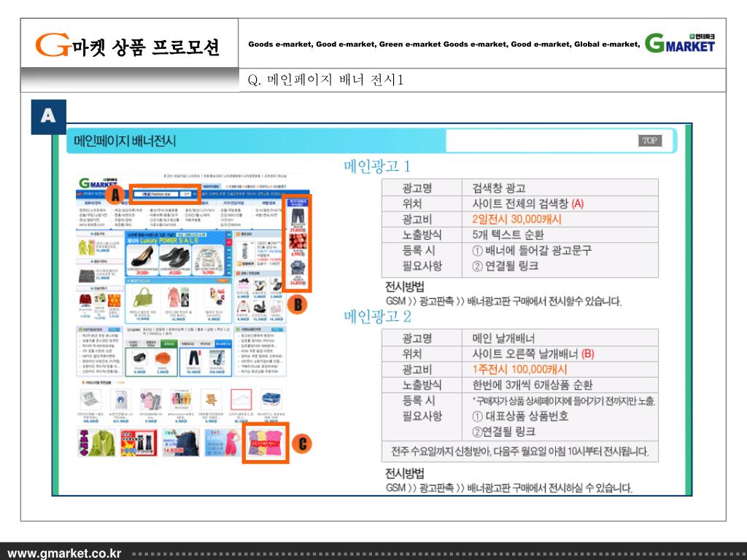Open www.gmarket.co.kr link in the footer

click(x=65, y=553)
